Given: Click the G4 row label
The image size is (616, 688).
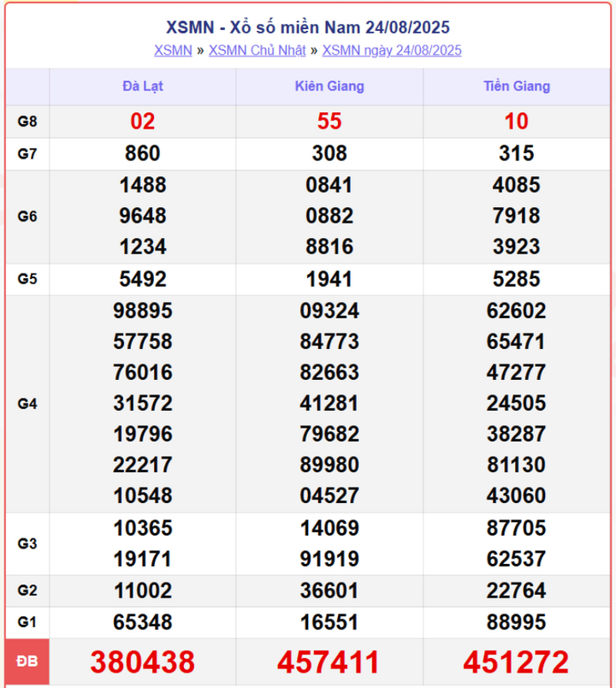Looking at the screenshot, I should (x=27, y=404).
